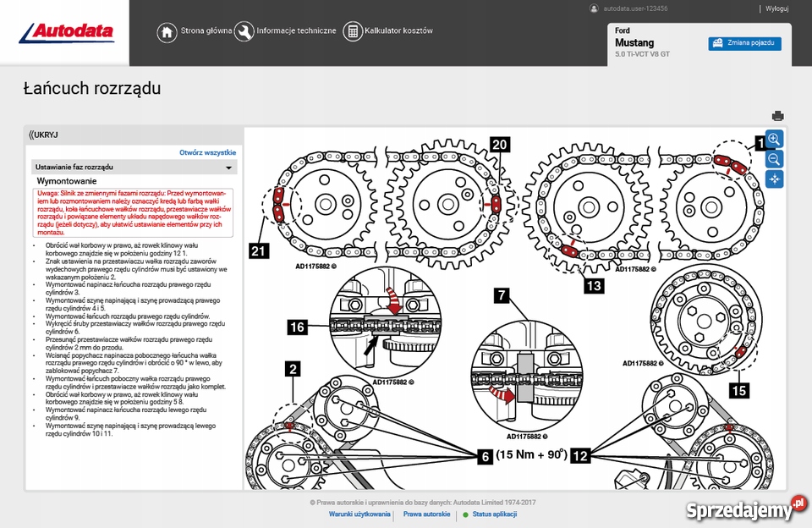812x528 pixels.
Task: Print the page using printer icon
Action: click(x=777, y=116)
